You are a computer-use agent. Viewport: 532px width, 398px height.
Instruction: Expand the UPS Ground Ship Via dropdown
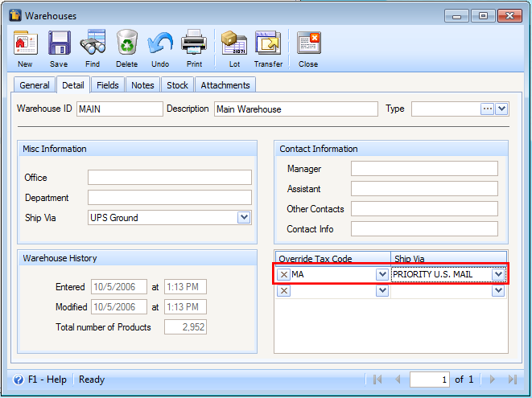244,217
